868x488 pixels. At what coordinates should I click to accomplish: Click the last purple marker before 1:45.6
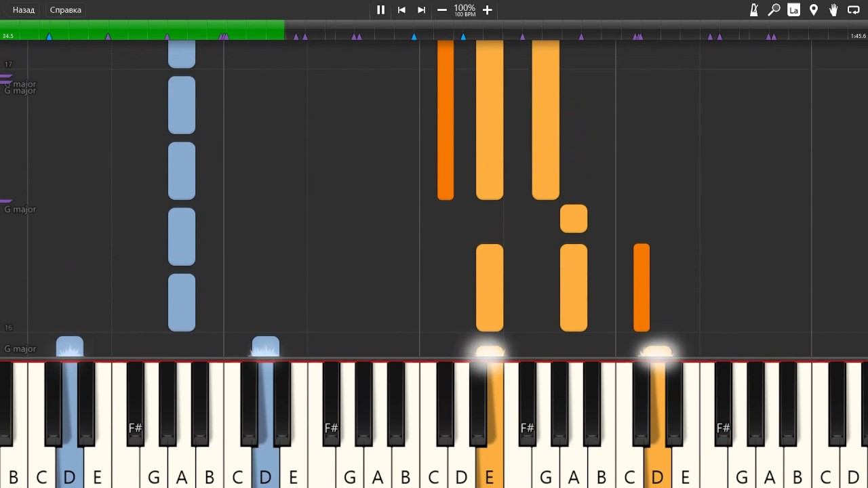774,37
